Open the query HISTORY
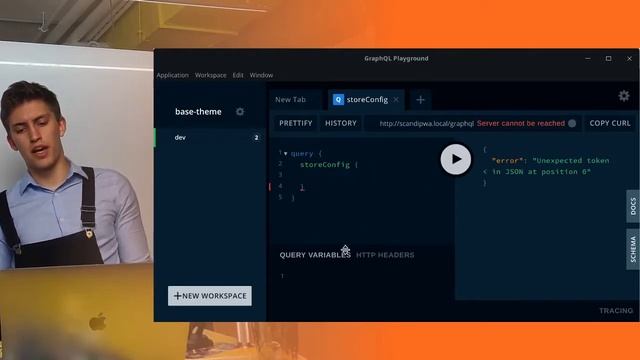Viewport: 640px width, 360px height. (x=341, y=123)
